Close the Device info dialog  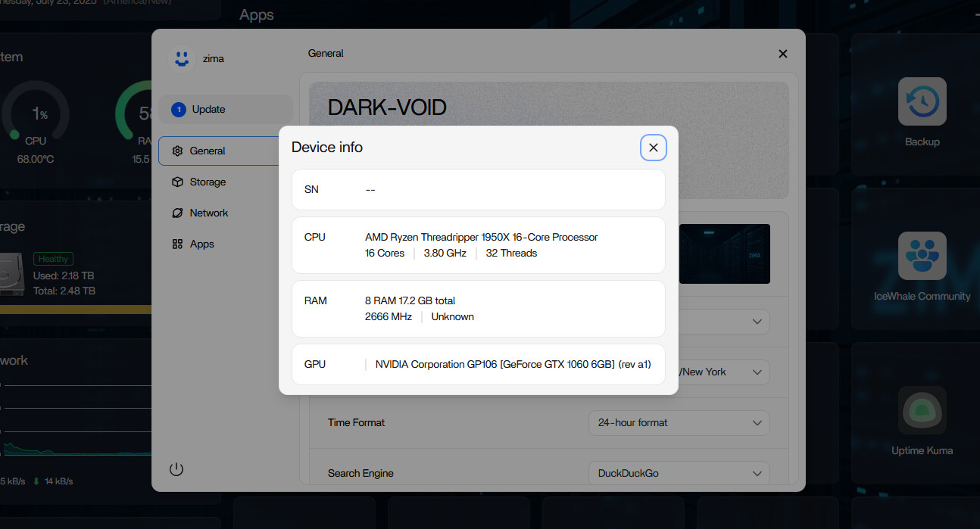click(654, 148)
